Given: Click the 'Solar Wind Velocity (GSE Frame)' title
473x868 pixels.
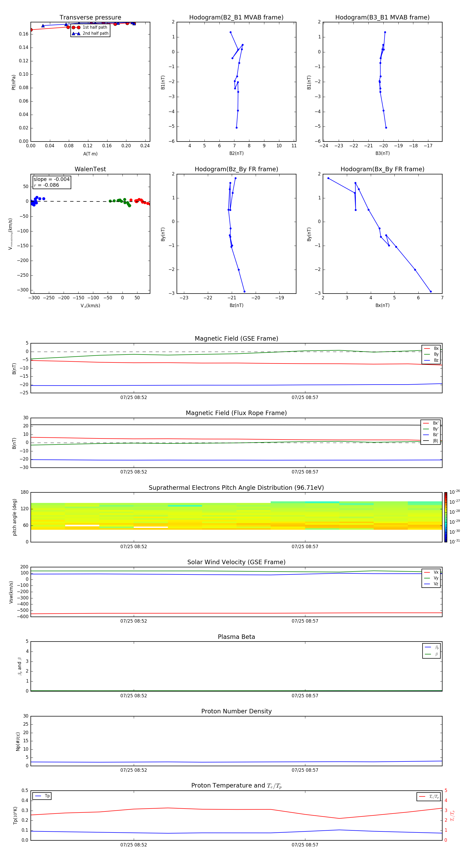Looking at the screenshot, I should click(236, 562).
